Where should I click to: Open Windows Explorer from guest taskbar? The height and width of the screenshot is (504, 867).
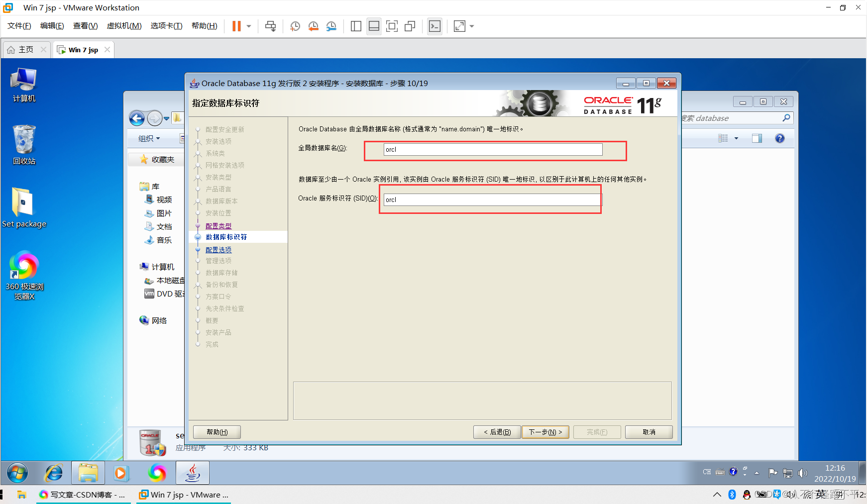pyautogui.click(x=88, y=473)
